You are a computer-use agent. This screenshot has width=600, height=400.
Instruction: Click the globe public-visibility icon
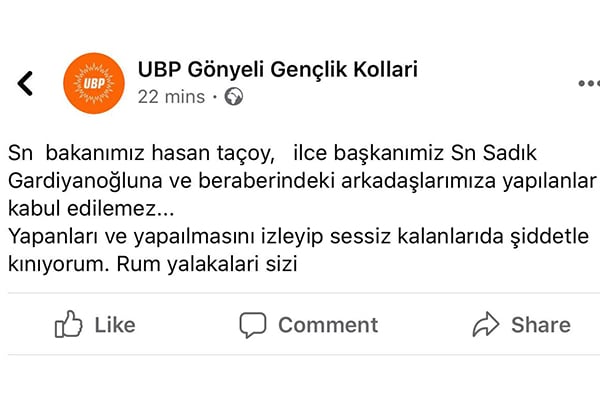pyautogui.click(x=234, y=97)
